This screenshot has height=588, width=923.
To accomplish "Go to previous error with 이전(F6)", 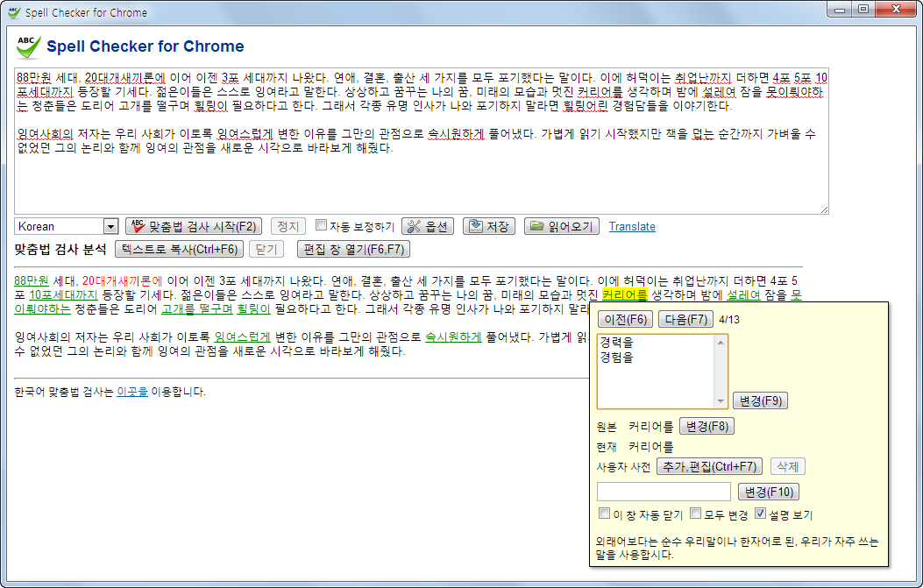I will pyautogui.click(x=625, y=319).
